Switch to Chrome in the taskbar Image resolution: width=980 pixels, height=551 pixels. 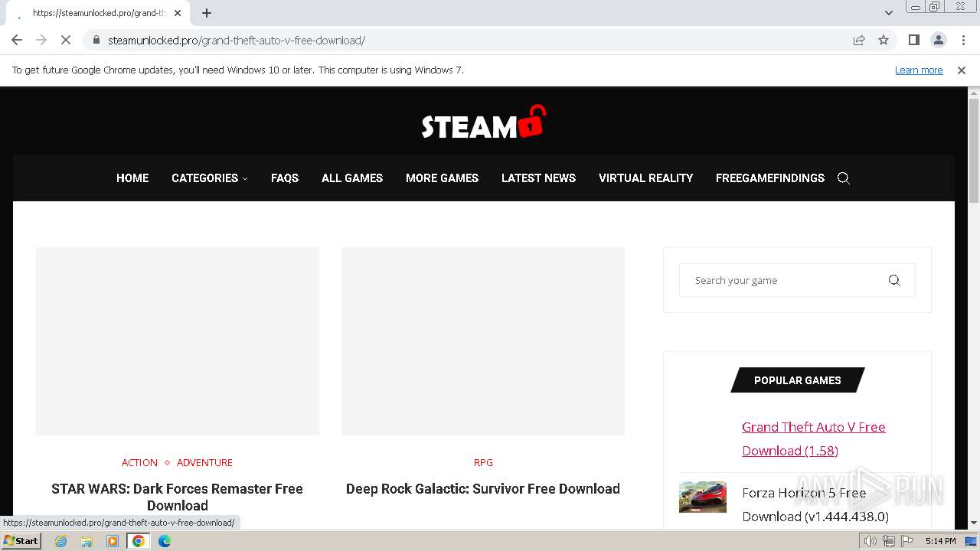(139, 541)
